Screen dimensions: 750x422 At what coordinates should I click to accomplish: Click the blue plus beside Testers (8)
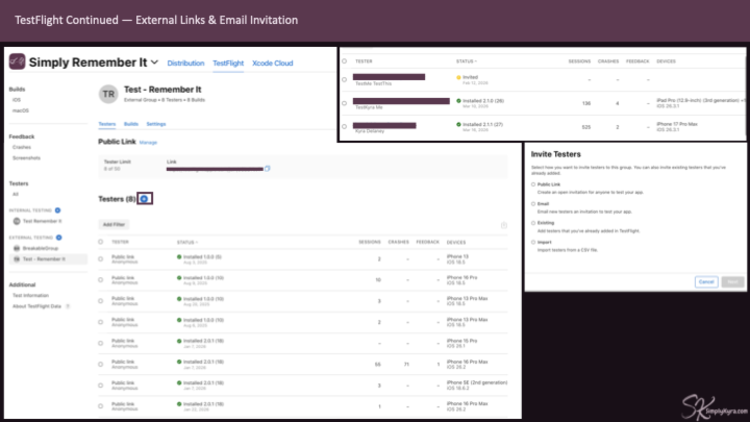(x=144, y=199)
